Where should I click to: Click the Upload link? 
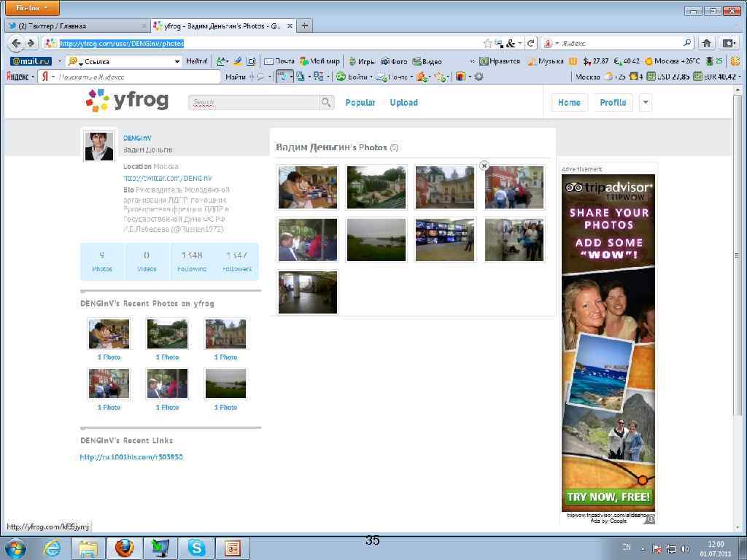[x=403, y=102]
